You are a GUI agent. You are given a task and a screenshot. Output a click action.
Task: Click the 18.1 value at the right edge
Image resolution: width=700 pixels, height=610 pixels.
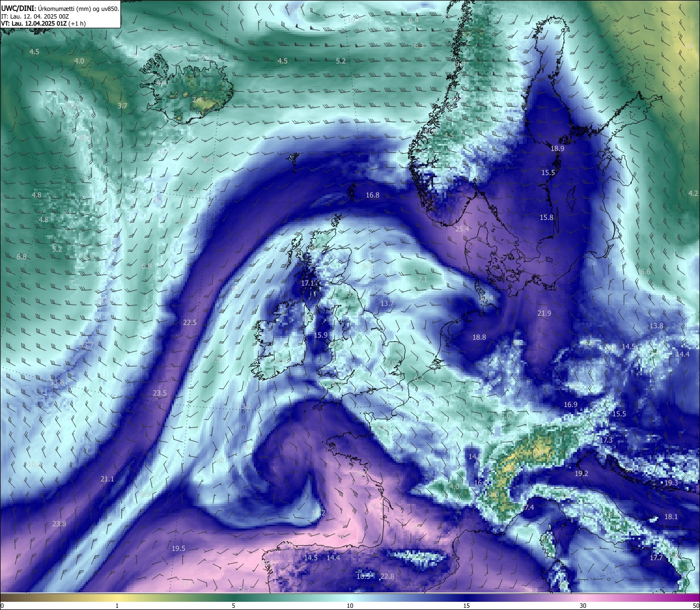click(671, 516)
